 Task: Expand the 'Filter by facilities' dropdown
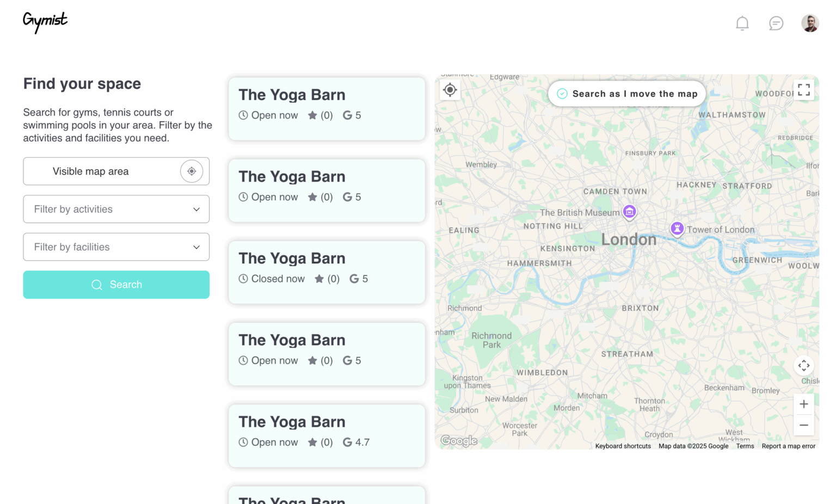tap(116, 247)
